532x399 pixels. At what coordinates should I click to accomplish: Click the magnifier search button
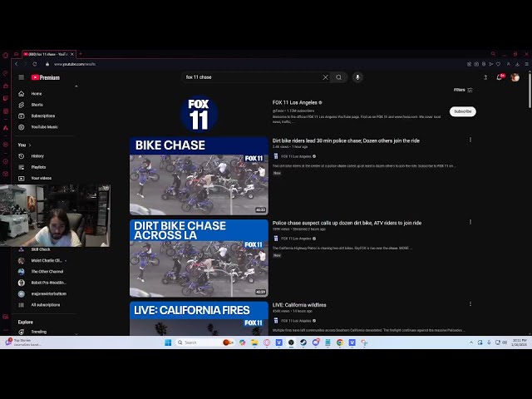coord(339,77)
